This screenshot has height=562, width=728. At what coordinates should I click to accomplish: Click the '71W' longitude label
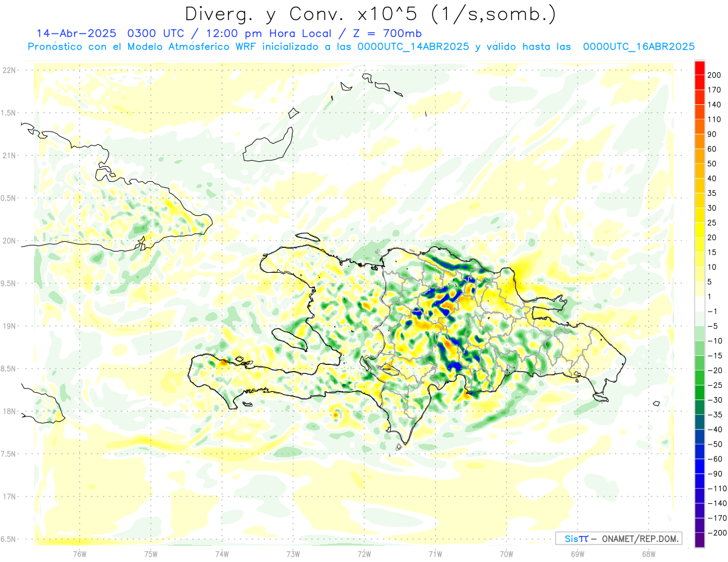pos(434,554)
